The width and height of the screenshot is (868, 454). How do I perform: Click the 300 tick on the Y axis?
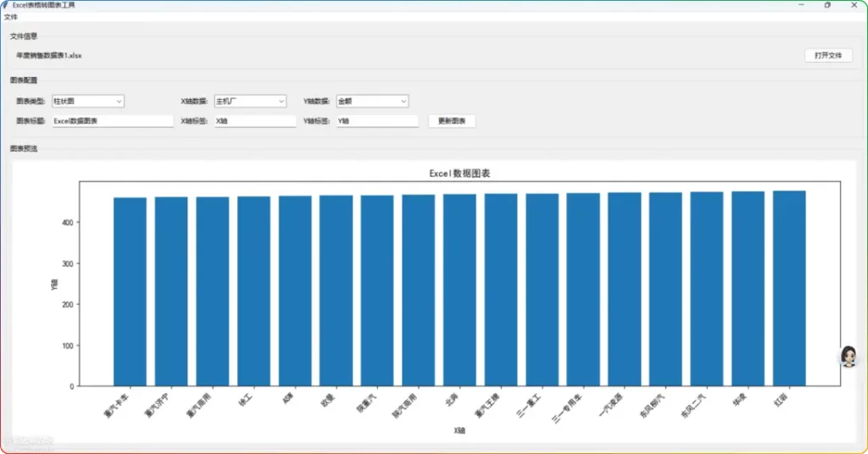coord(68,263)
